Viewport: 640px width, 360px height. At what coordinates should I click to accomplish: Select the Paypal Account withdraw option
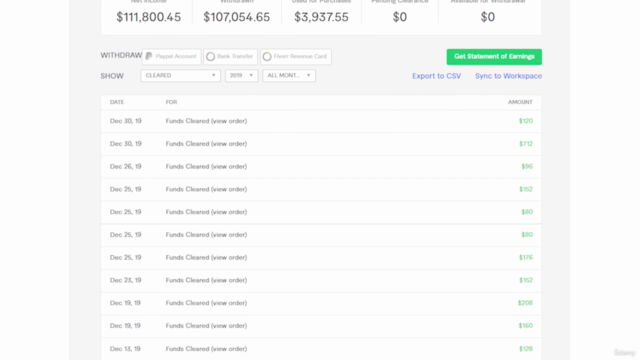click(x=171, y=56)
